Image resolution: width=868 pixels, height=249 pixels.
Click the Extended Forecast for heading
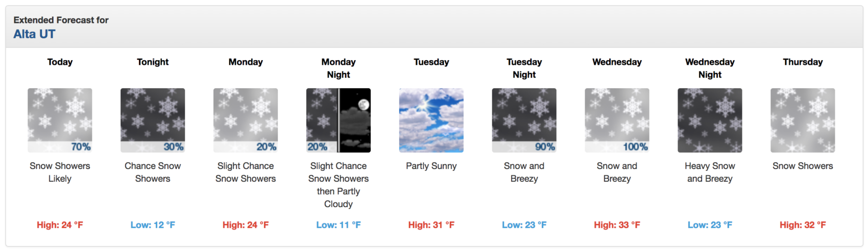[x=61, y=20]
